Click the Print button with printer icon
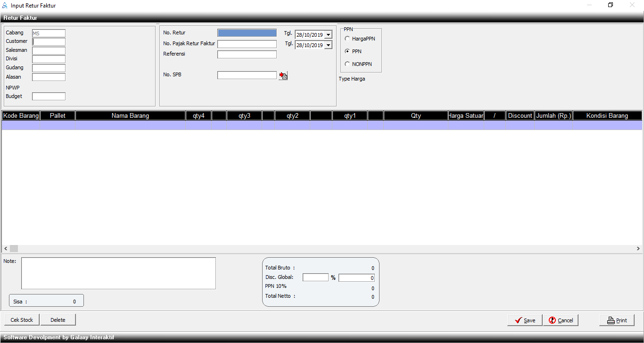644x343 pixels. point(617,320)
